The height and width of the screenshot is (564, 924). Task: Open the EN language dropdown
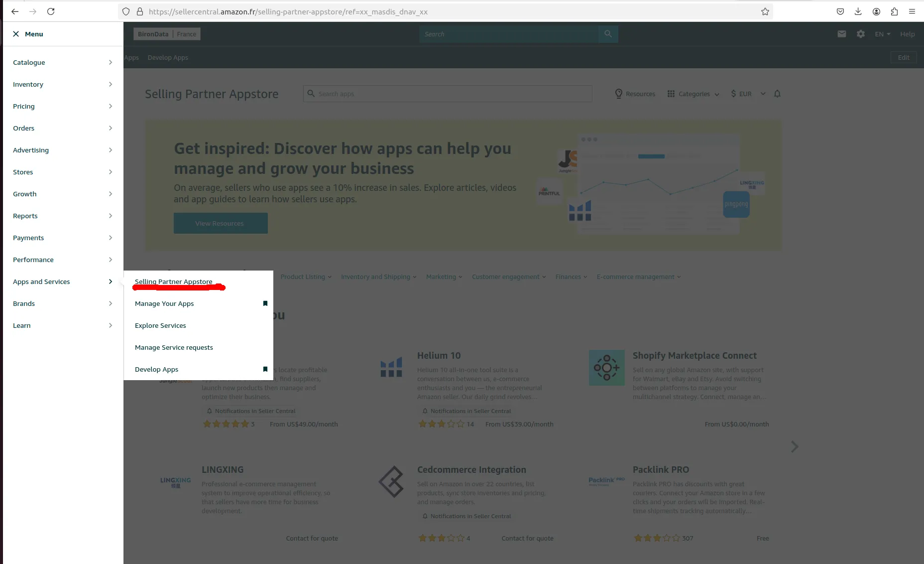(x=883, y=34)
